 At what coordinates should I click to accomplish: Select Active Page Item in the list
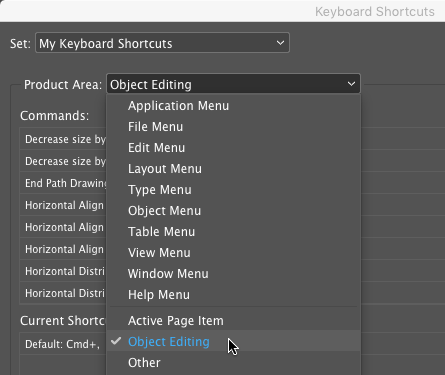[233, 321]
